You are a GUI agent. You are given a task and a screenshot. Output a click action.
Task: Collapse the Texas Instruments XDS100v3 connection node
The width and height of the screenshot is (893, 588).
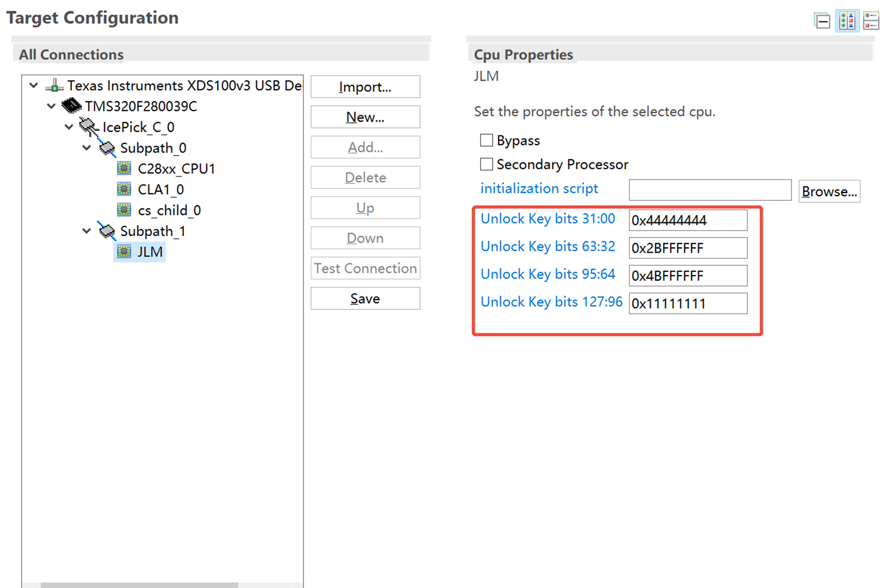(x=34, y=85)
